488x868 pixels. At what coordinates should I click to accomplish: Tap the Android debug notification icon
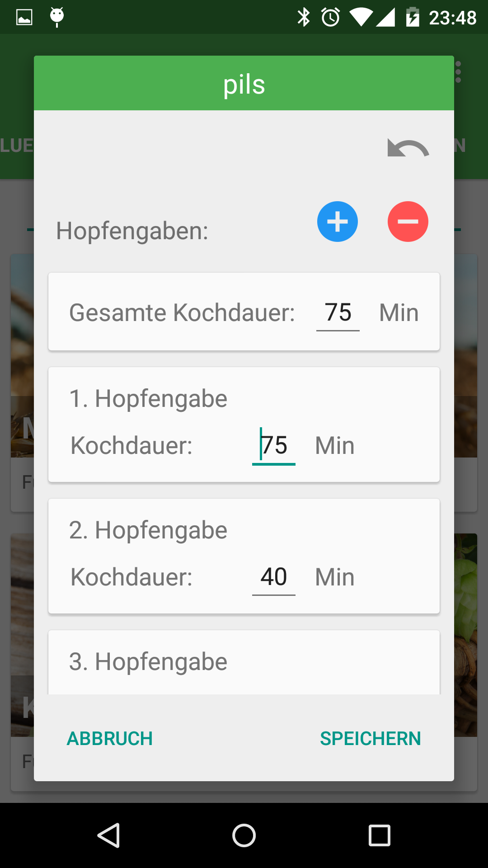click(x=57, y=17)
